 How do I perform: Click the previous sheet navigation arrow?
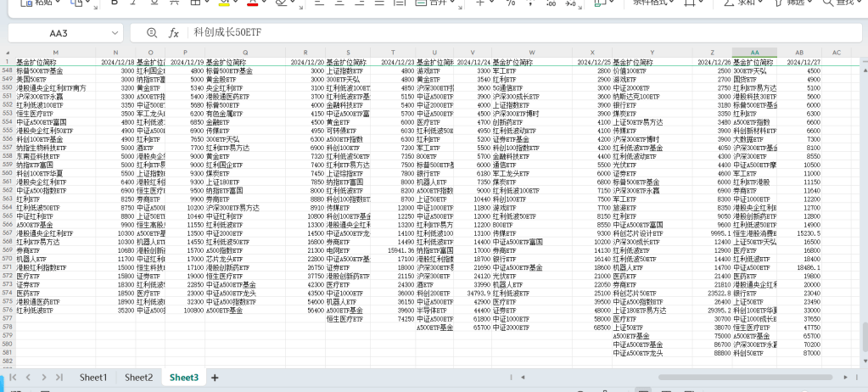pyautogui.click(x=30, y=377)
